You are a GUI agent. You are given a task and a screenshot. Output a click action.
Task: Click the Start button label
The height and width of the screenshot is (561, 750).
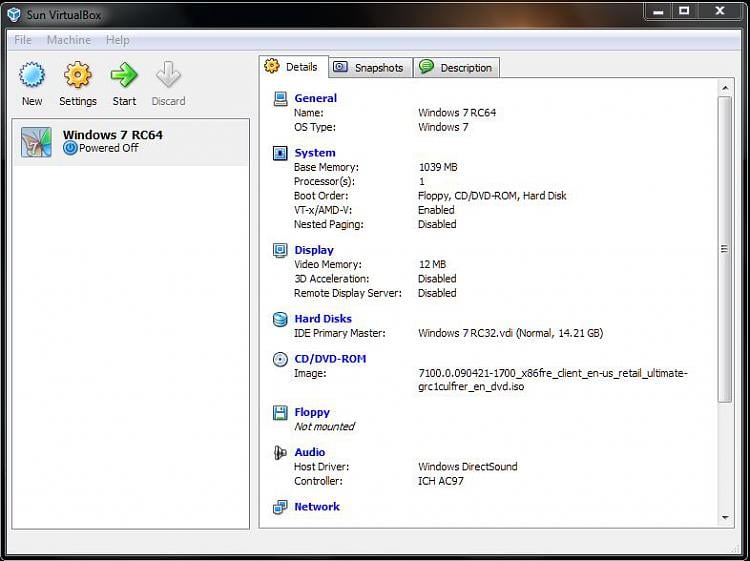coord(124,101)
